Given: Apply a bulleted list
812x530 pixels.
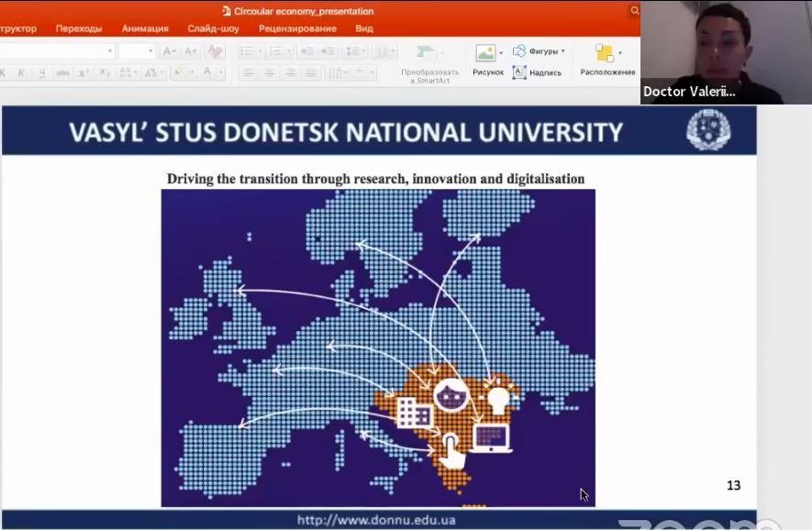Looking at the screenshot, I should 247,51.
